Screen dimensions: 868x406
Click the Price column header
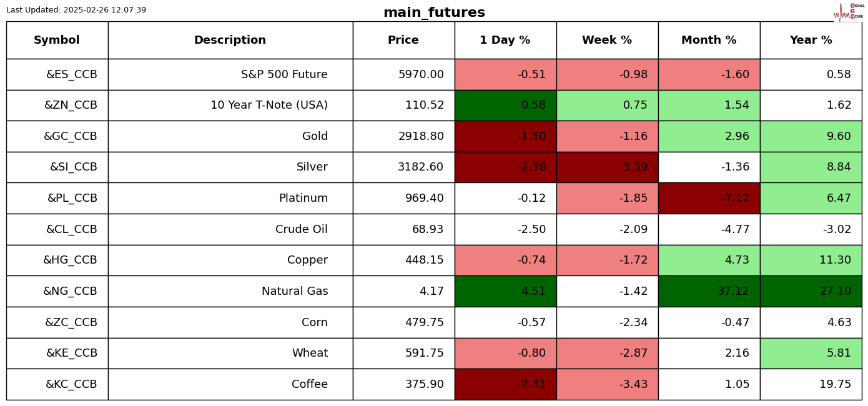pos(403,41)
